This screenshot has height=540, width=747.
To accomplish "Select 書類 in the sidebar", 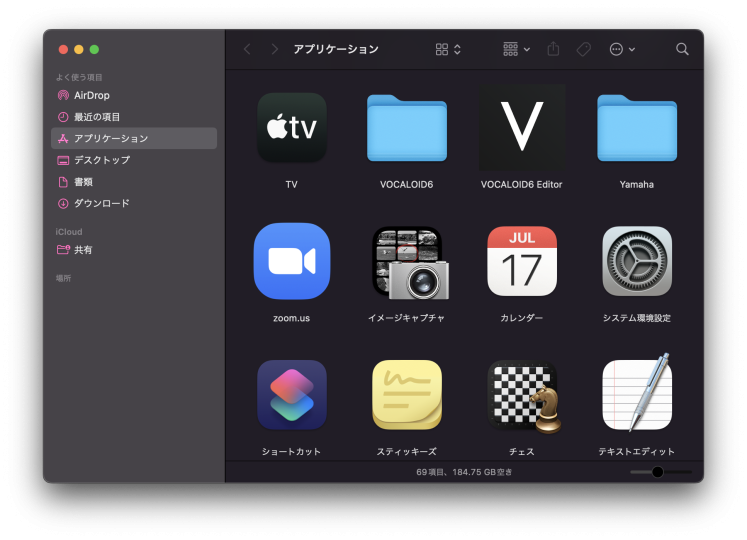I will [134, 182].
